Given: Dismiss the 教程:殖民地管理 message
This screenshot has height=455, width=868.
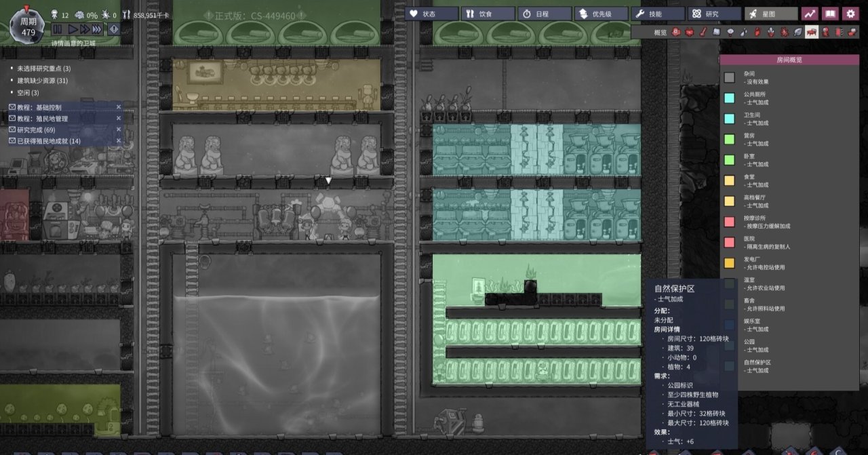Looking at the screenshot, I should point(119,119).
